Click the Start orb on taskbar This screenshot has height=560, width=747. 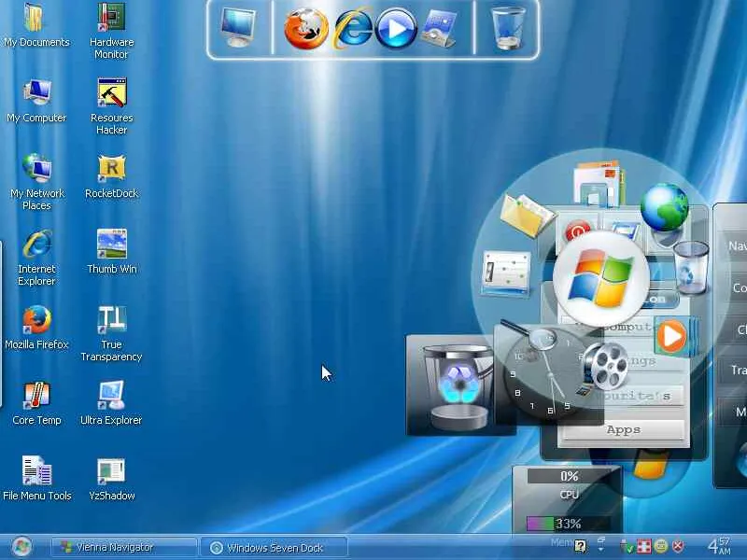click(x=21, y=547)
